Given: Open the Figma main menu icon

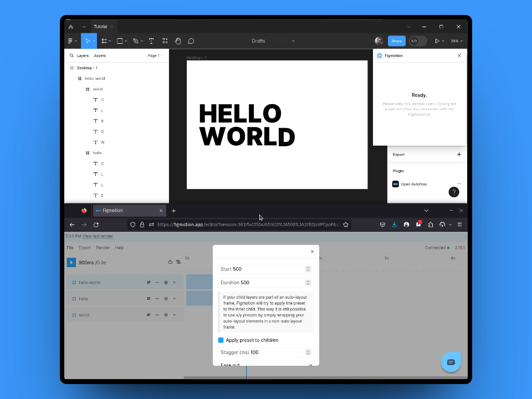Looking at the screenshot, I should (70, 41).
